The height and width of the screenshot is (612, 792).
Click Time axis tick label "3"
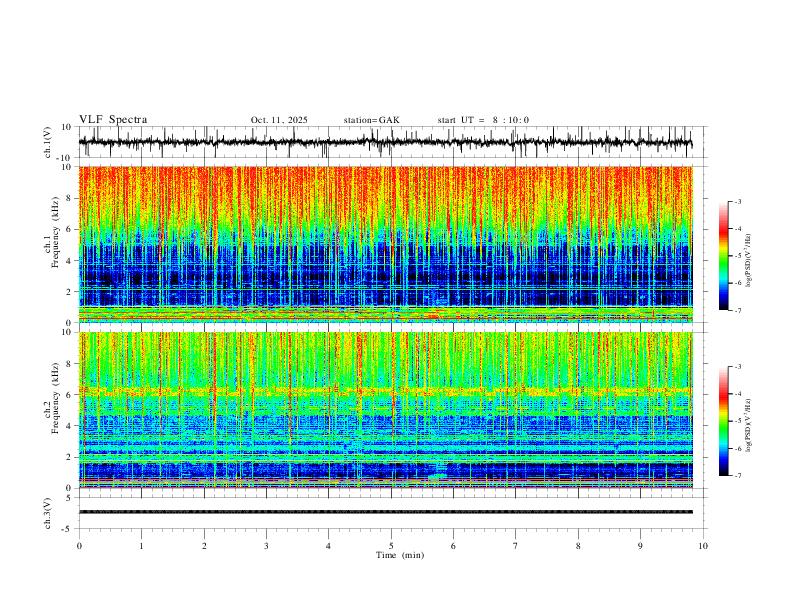(x=266, y=546)
